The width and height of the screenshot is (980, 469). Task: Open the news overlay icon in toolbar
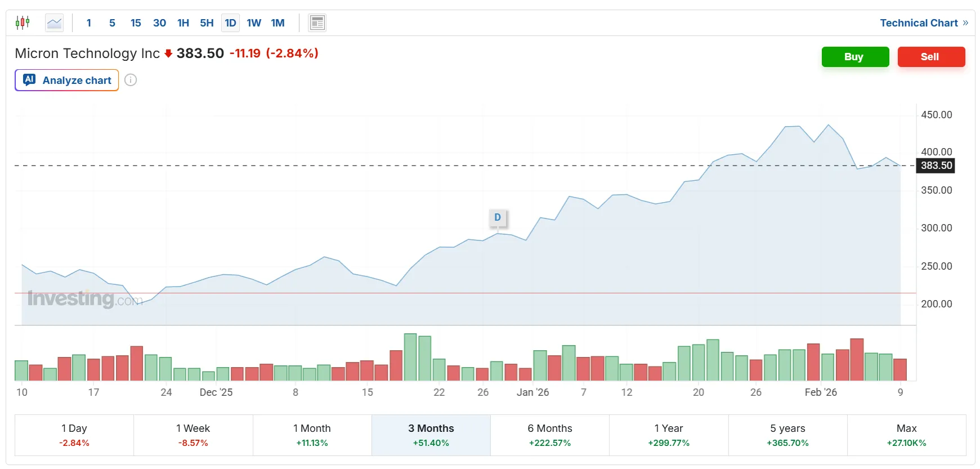317,23
